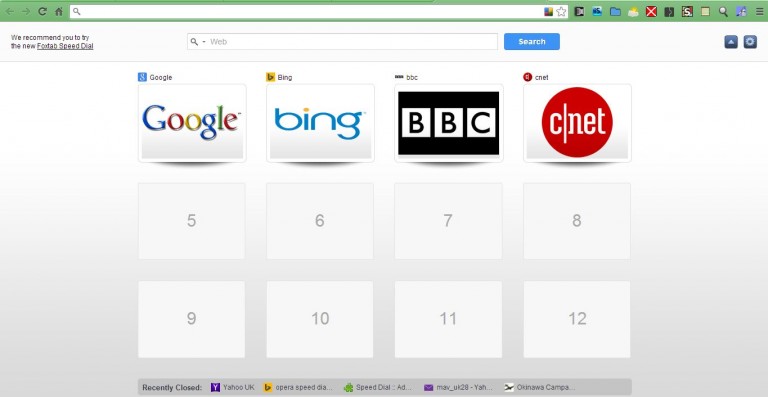Click the magnifier extension icon in the toolbar

tap(723, 12)
